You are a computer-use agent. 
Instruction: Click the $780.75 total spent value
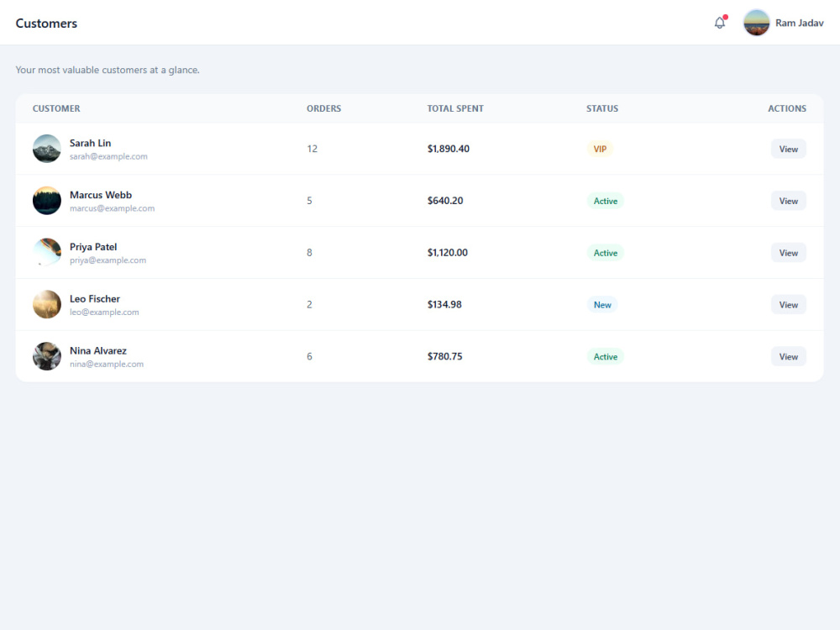444,357
